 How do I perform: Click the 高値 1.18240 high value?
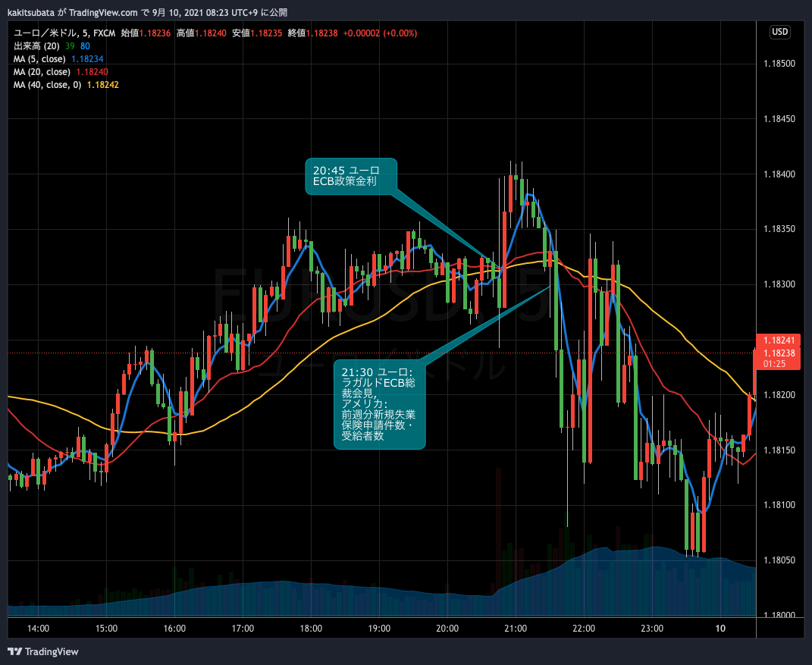(x=202, y=33)
